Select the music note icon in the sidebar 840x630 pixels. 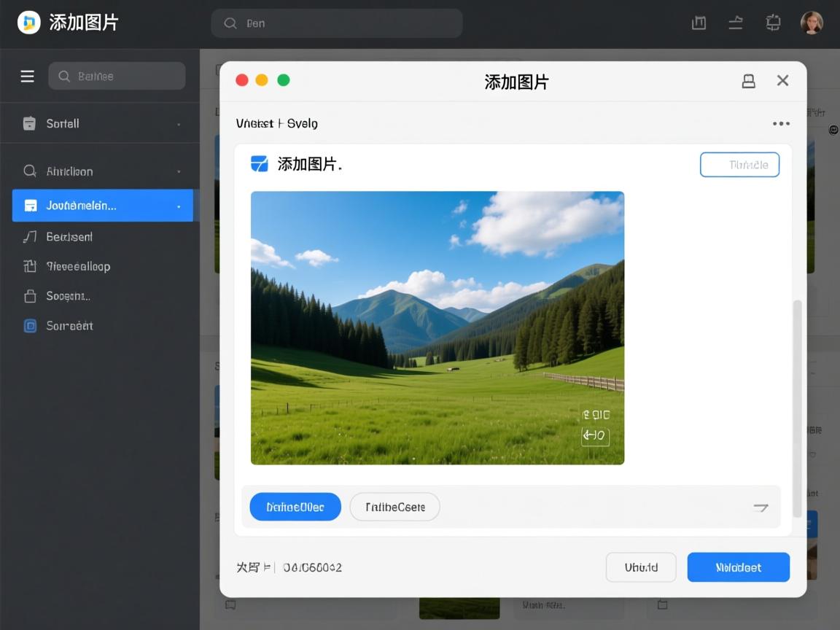29,236
